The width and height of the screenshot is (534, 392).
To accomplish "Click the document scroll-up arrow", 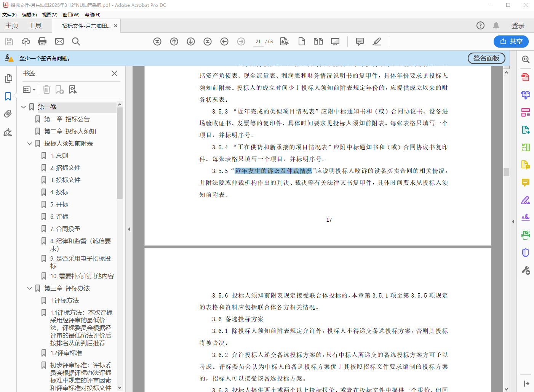I will click(506, 72).
